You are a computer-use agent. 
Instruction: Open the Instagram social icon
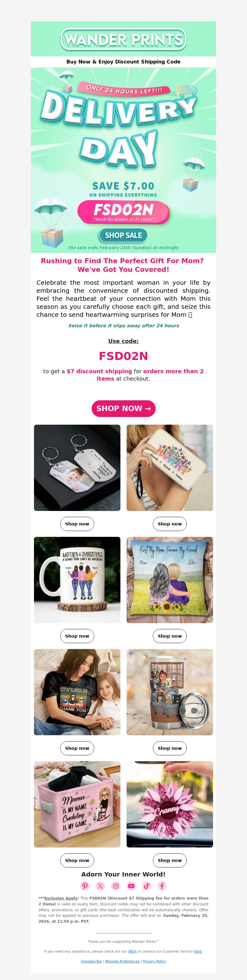[116, 886]
